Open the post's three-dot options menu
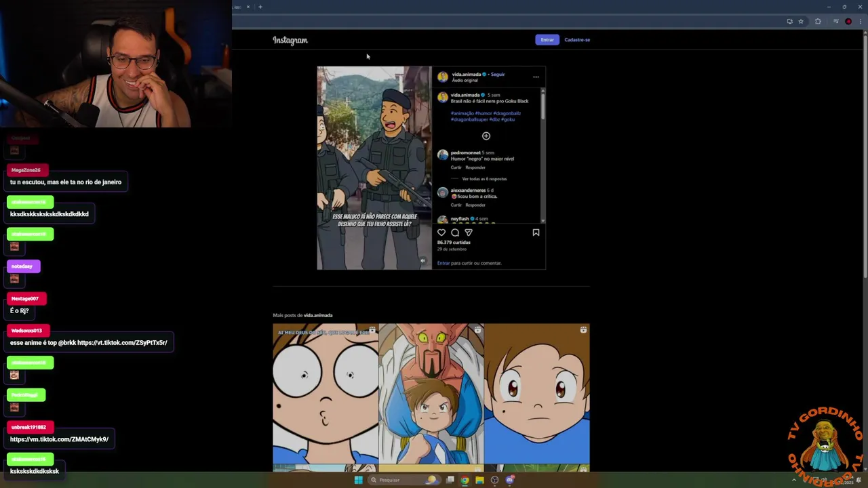The width and height of the screenshot is (868, 488). click(x=536, y=77)
